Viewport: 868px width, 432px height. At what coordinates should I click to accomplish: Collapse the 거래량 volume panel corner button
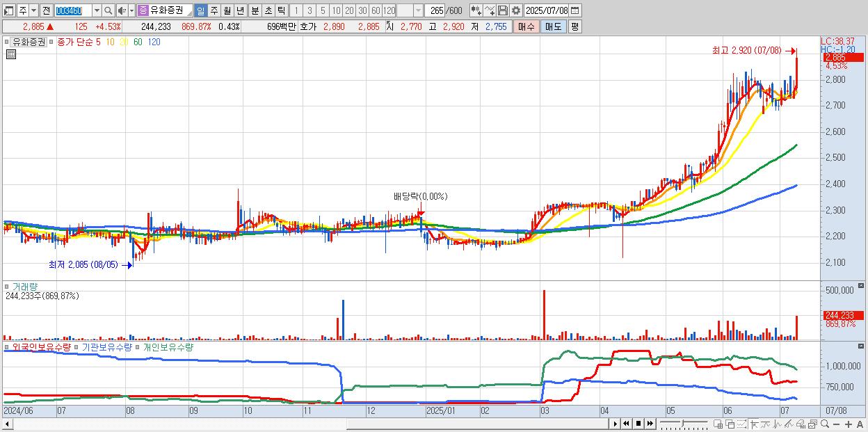861,286
